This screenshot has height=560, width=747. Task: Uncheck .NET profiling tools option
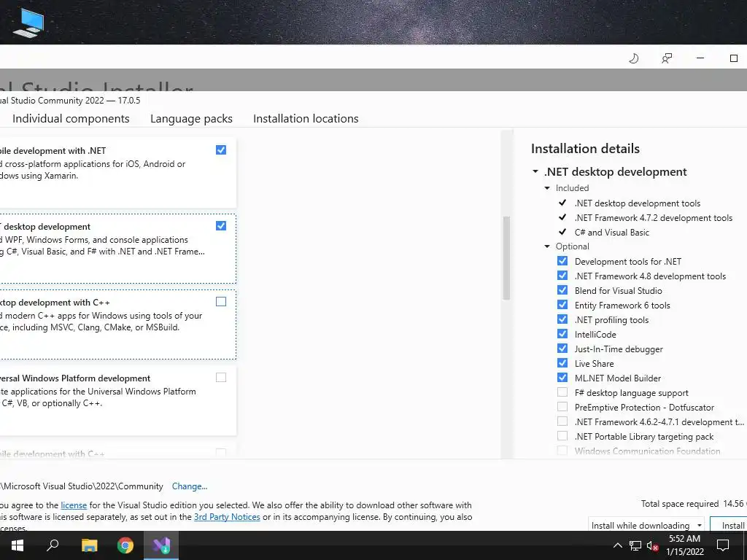point(562,319)
